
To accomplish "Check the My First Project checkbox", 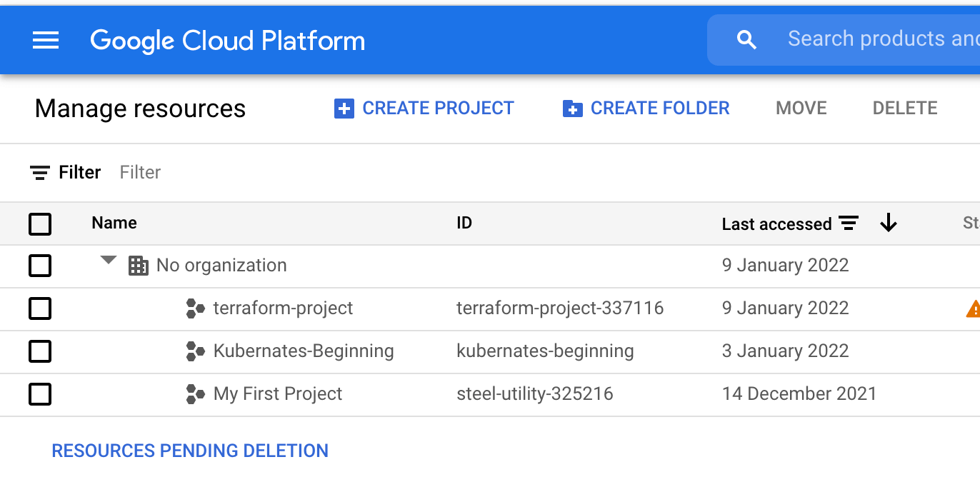I will (x=40, y=394).
